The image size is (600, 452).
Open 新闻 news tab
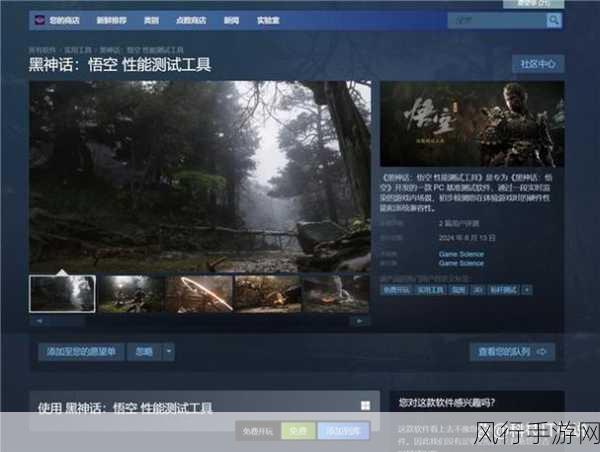point(231,20)
